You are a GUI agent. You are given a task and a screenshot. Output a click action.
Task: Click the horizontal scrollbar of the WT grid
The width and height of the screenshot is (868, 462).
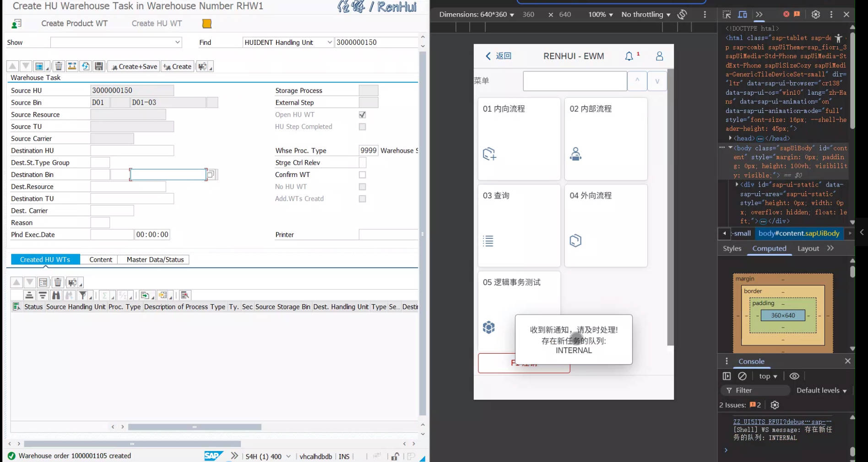pyautogui.click(x=195, y=427)
